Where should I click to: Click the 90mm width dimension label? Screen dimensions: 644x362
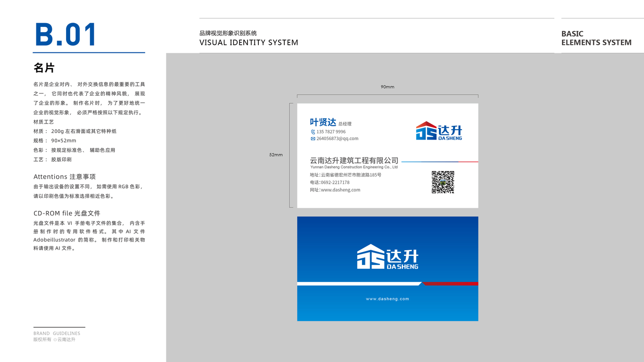(x=388, y=87)
